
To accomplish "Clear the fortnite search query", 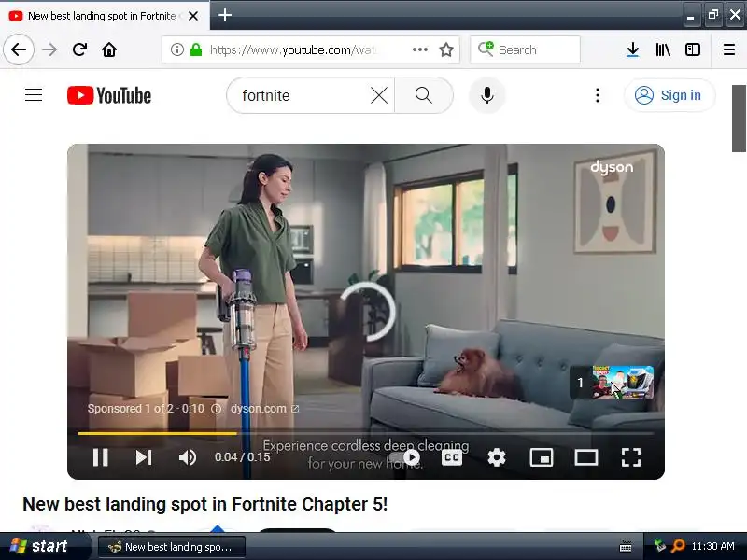I will (379, 96).
